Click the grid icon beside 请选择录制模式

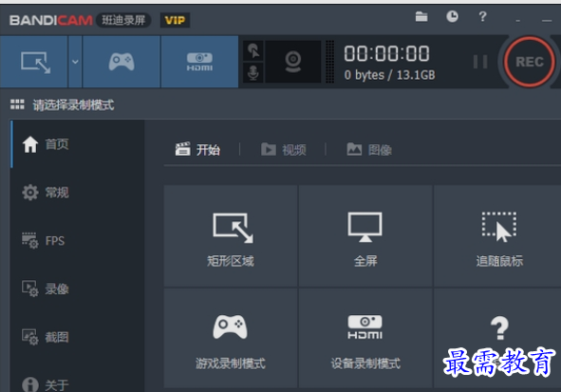click(x=17, y=104)
